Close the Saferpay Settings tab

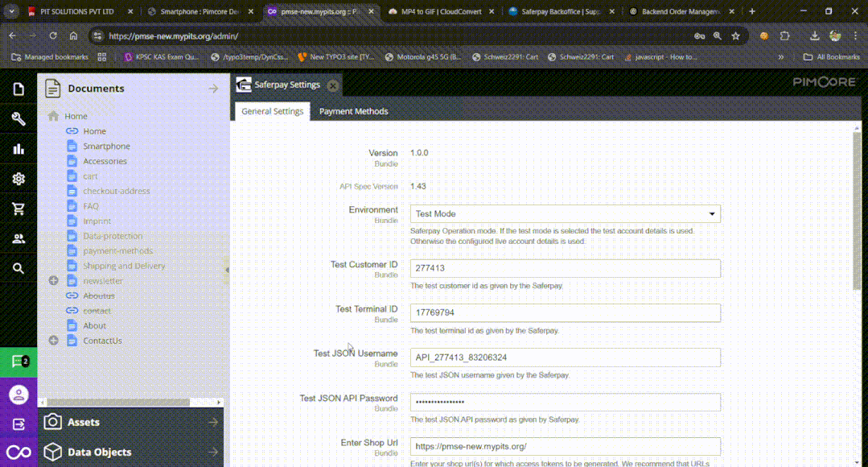[333, 86]
